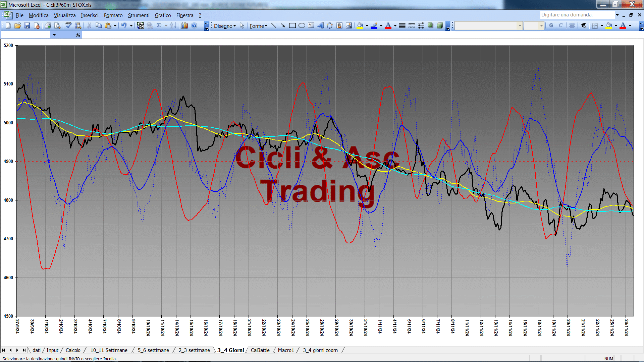Open the Research icon
Screen dimensions: 644x362
click(x=78, y=25)
